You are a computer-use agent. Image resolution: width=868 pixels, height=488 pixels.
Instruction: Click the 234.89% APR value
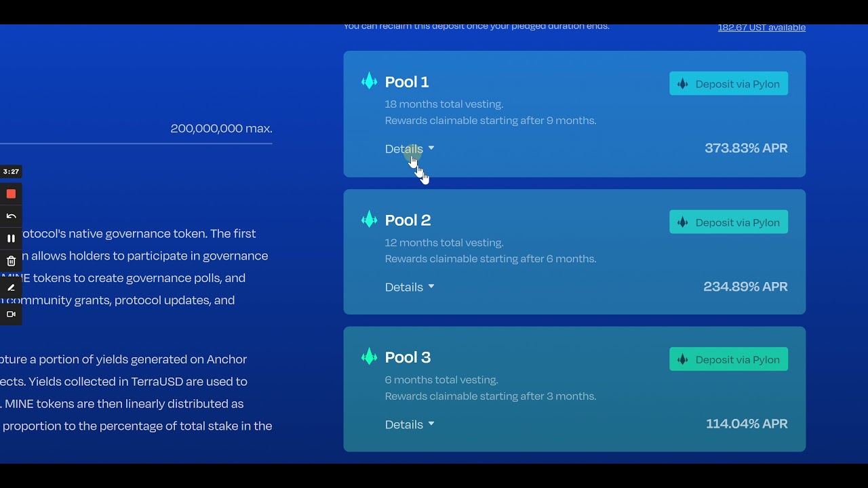click(745, 286)
